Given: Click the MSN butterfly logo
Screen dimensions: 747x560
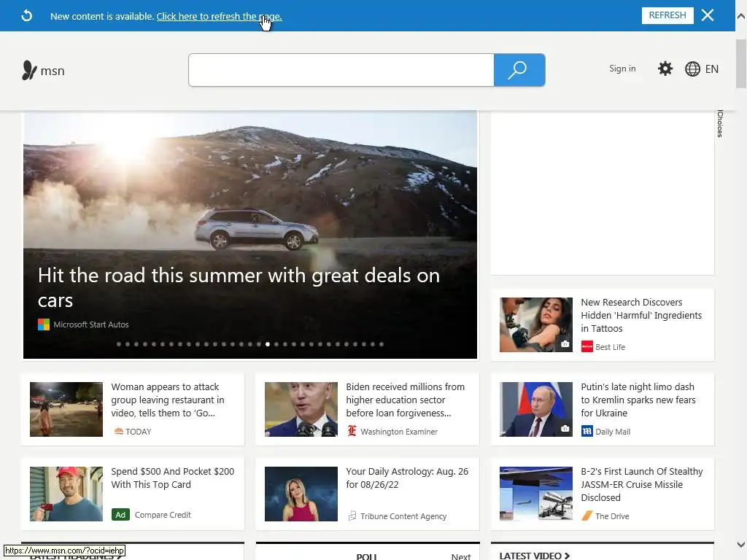Looking at the screenshot, I should (x=29, y=71).
